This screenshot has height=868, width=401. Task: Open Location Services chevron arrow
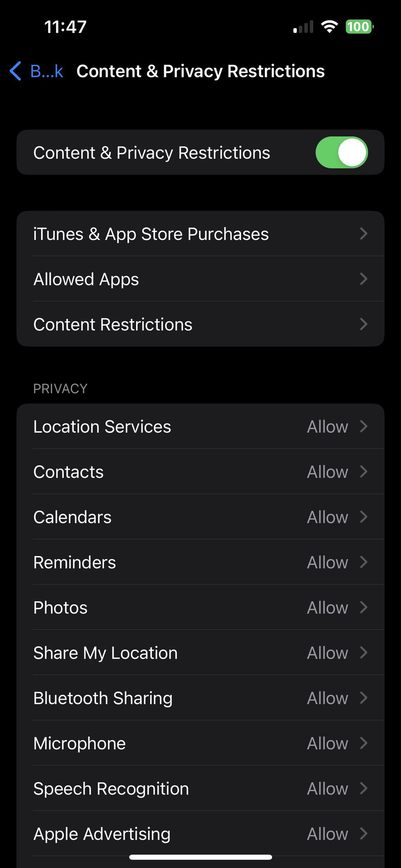coord(363,426)
